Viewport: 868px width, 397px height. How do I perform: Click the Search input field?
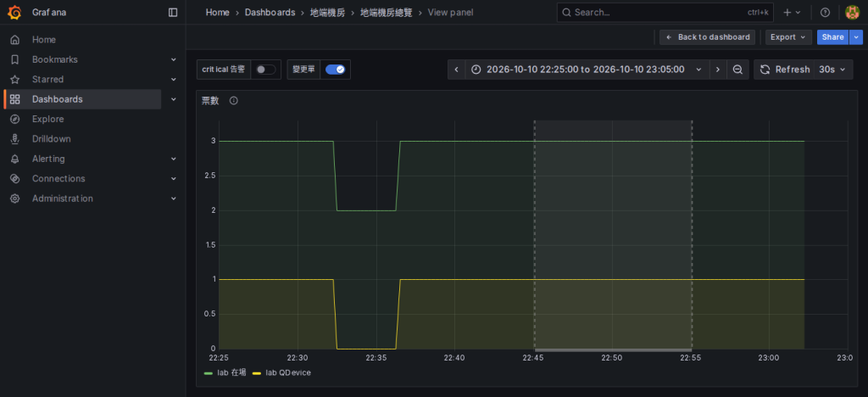click(x=665, y=12)
